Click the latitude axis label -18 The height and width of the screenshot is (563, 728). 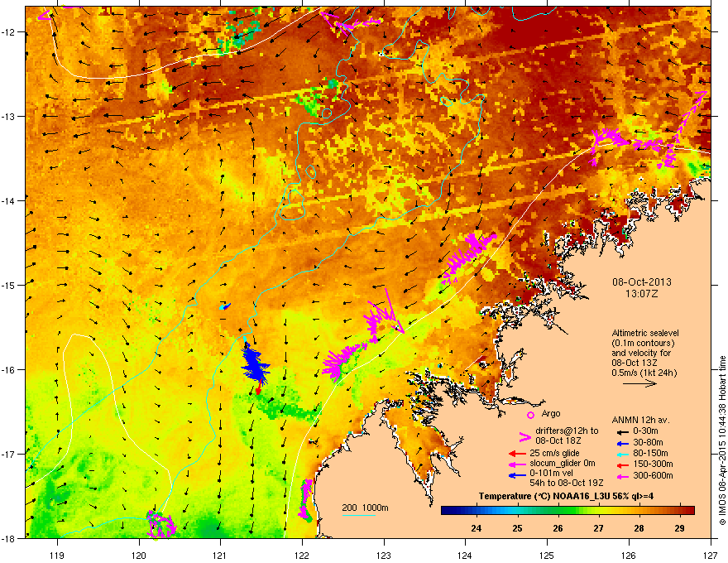coord(9,538)
